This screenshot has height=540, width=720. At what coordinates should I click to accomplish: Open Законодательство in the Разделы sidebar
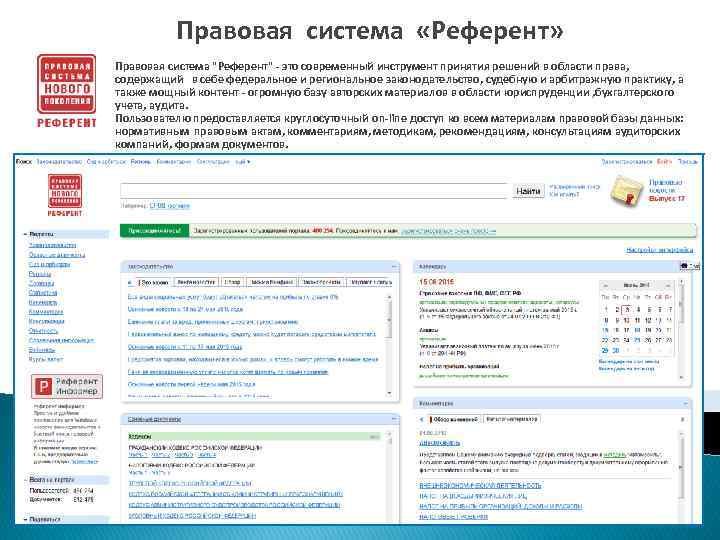click(52, 245)
